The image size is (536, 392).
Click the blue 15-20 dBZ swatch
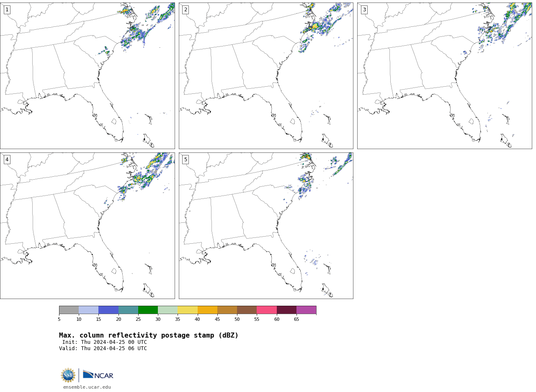pyautogui.click(x=108, y=310)
